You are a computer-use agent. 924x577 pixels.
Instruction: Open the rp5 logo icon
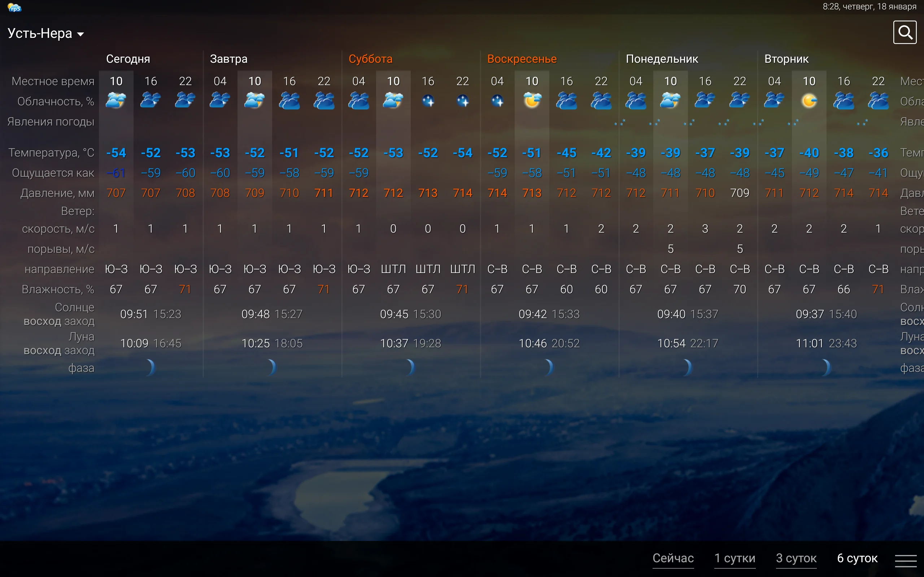pos(14,8)
